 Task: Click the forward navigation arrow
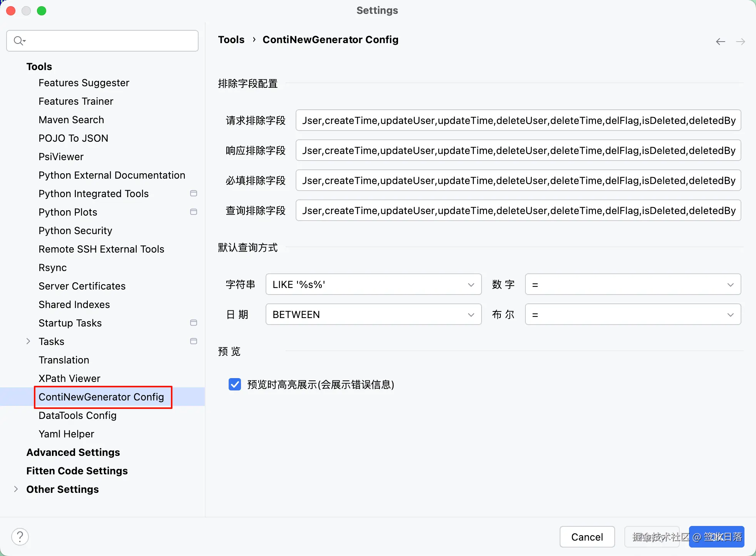[x=740, y=42]
